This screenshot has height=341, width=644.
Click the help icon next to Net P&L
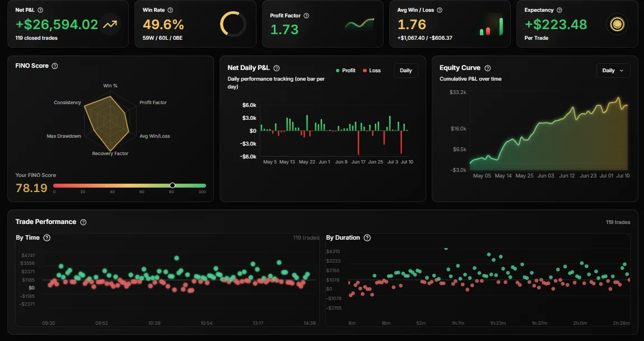coord(40,10)
